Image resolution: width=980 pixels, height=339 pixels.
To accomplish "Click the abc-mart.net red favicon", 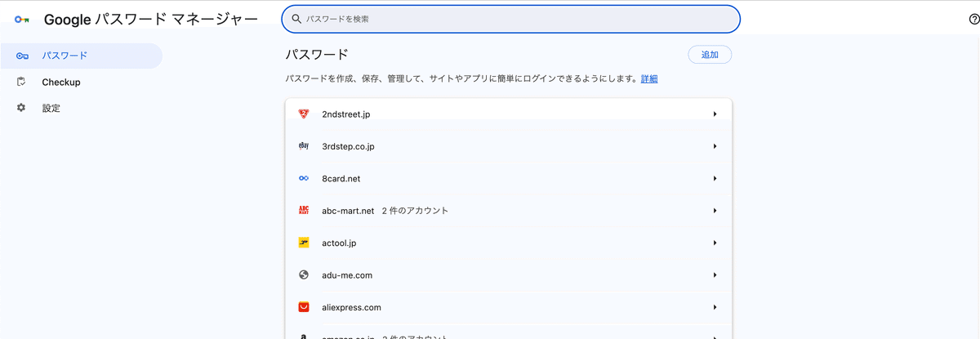I will (304, 211).
